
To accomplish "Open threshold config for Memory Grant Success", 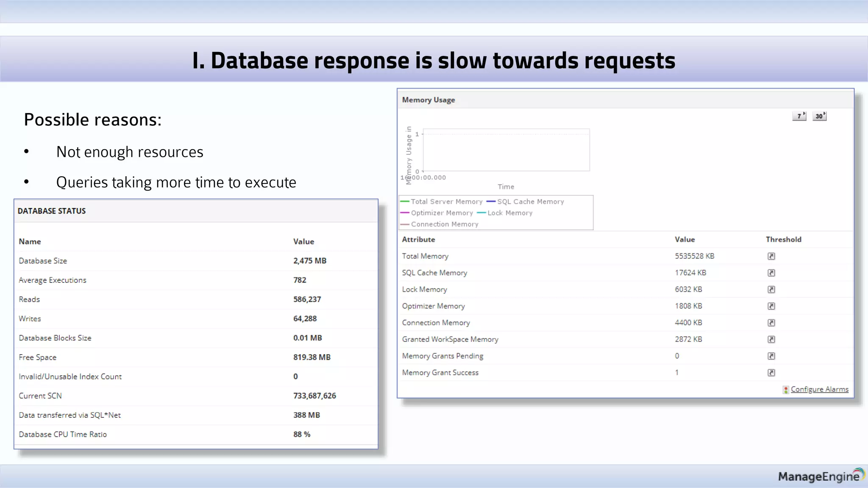I will click(771, 373).
